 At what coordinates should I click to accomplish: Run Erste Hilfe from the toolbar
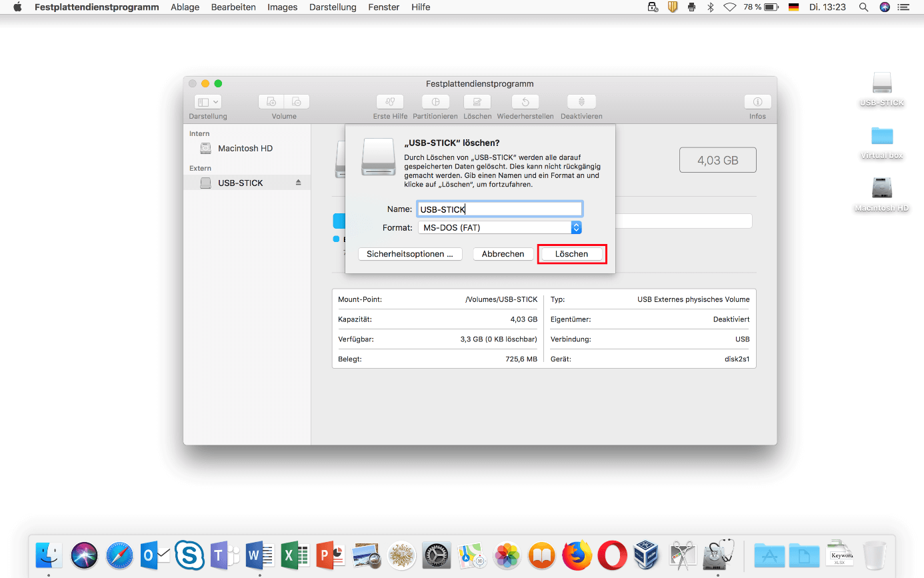point(390,102)
